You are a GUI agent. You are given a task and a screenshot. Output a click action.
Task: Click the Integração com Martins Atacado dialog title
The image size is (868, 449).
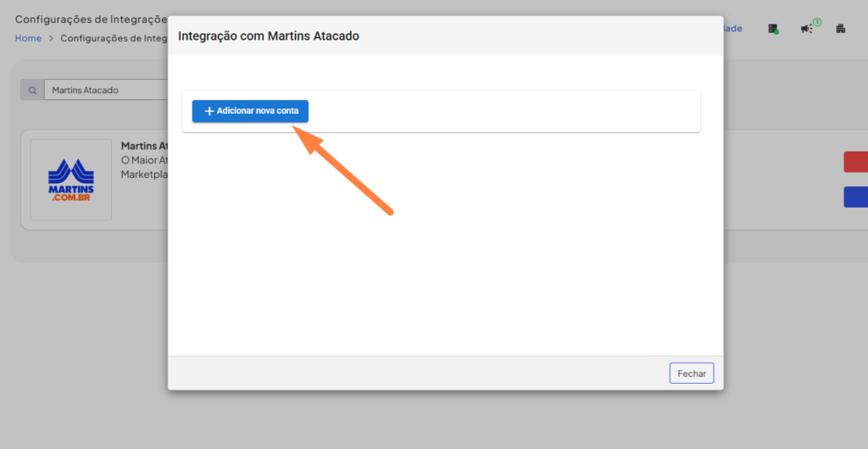coord(269,36)
